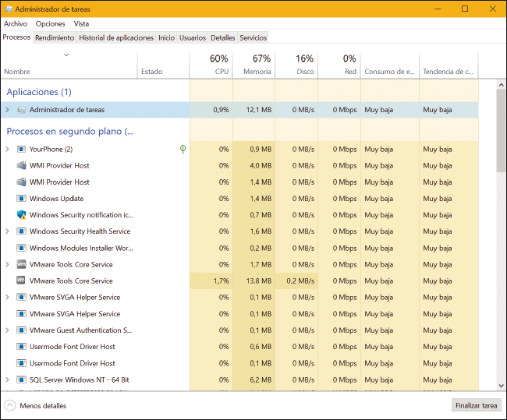Click the green leaf suspended status icon
Image resolution: width=507 pixels, height=420 pixels.
click(183, 149)
